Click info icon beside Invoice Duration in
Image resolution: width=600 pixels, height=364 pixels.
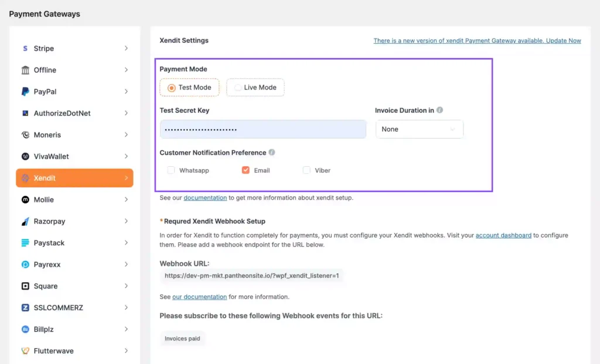pyautogui.click(x=439, y=110)
